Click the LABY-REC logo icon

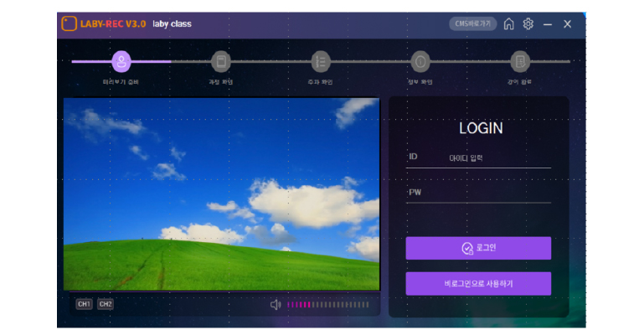[69, 23]
